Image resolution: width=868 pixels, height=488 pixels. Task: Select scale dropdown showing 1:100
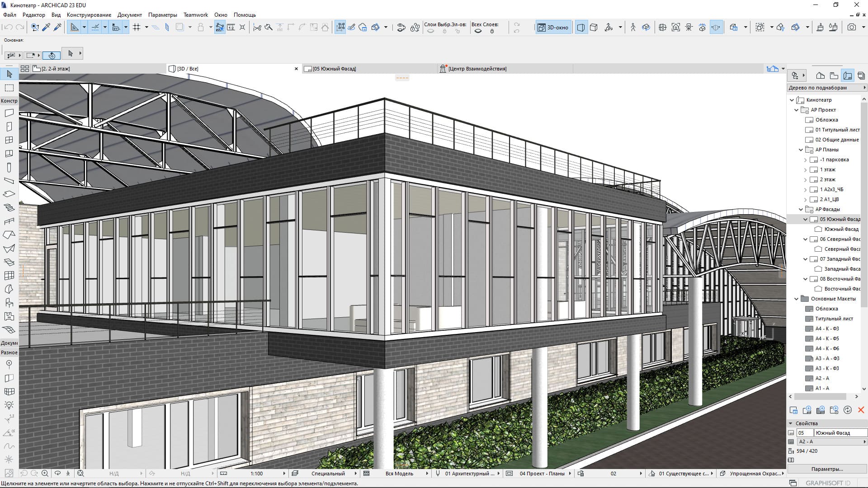261,473
